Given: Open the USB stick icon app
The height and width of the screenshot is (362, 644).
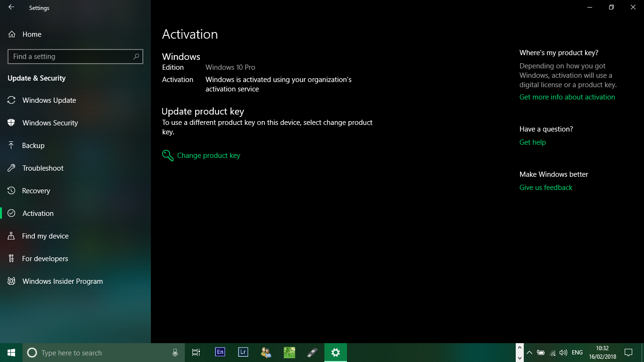Looking at the screenshot, I should tap(312, 352).
